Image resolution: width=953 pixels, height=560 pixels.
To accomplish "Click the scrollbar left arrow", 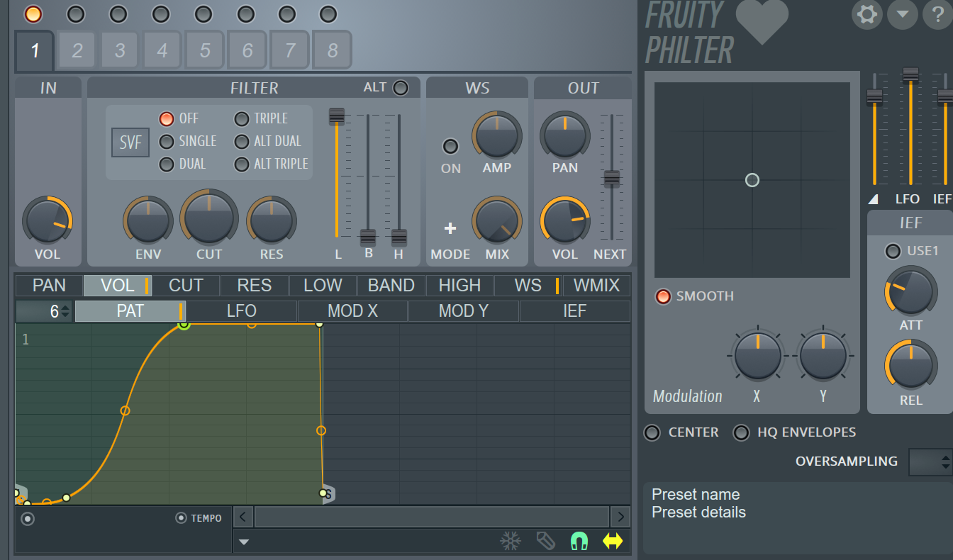I will click(x=243, y=517).
